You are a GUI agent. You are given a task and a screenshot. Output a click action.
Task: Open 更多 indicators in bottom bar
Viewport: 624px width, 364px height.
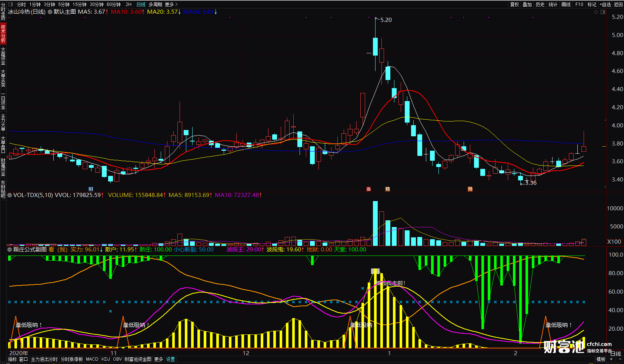tap(158, 359)
